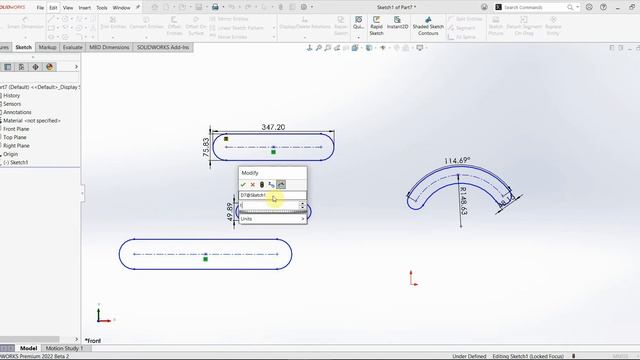Open View Orientation cube icon
The image size is (640, 360).
(355, 48)
